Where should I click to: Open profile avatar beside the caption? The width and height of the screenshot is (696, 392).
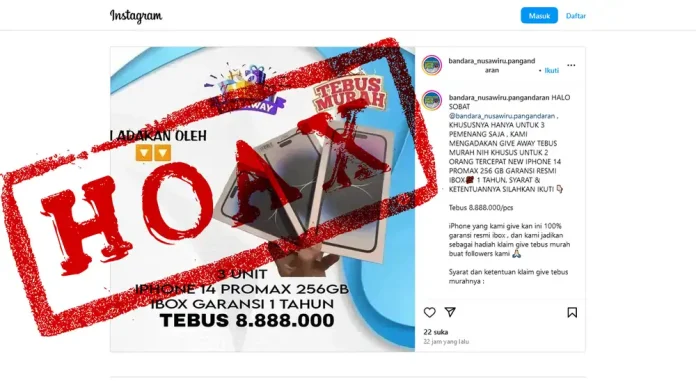431,100
